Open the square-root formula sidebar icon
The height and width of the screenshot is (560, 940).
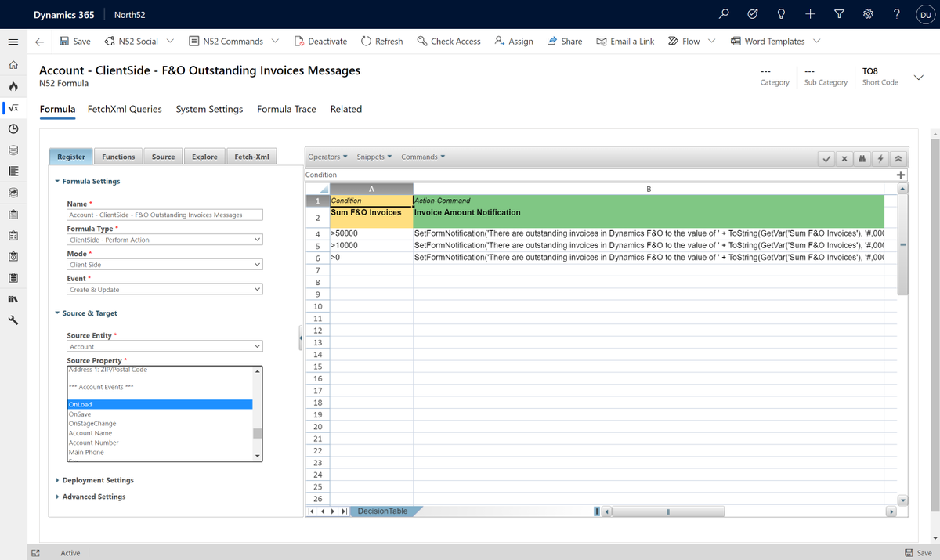coord(13,108)
